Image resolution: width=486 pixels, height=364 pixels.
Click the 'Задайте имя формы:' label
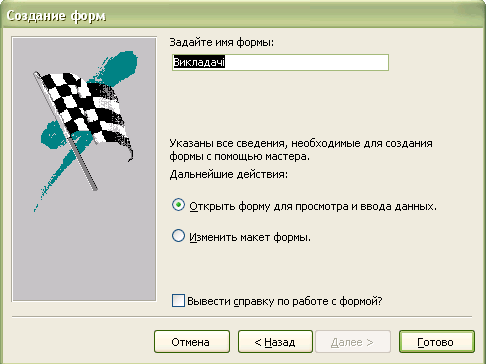click(x=221, y=42)
